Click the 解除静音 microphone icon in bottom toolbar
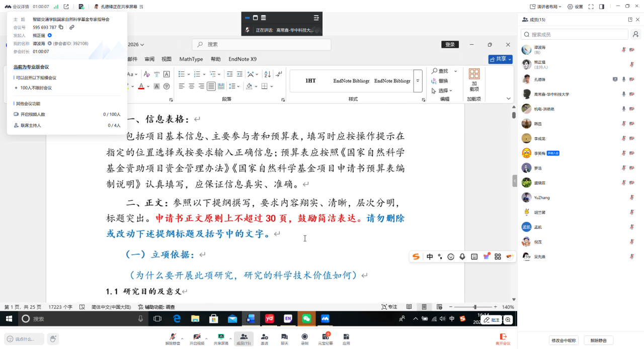Viewport: 644px width, 349px height. point(173,337)
